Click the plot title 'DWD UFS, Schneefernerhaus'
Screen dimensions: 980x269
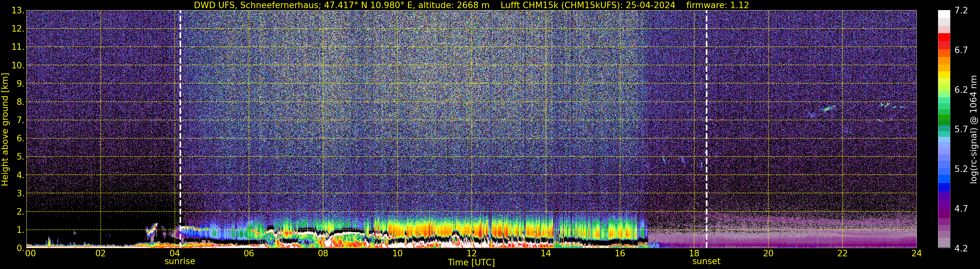click(x=258, y=5)
